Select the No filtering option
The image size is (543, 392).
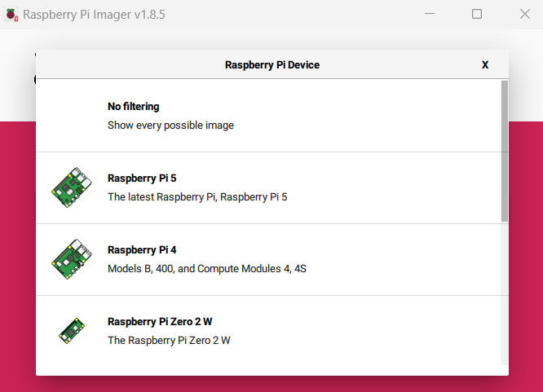134,106
